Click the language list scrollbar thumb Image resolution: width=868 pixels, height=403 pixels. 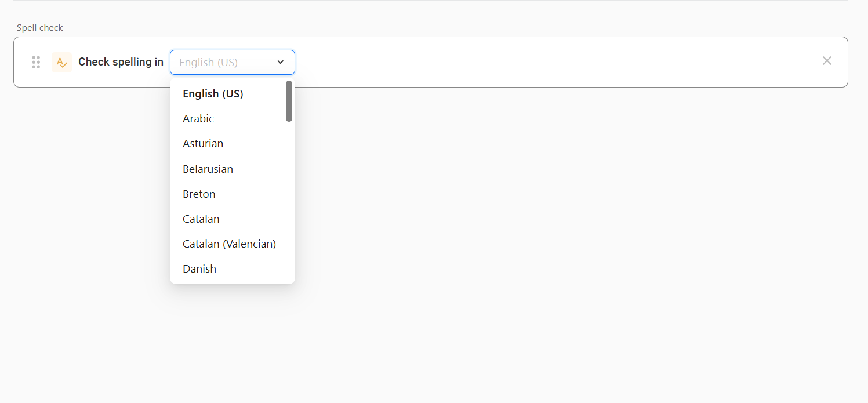click(289, 101)
